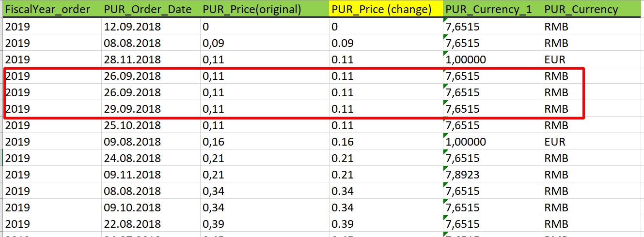Select the changed price cell 0.16
Image resolution: width=644 pixels, height=237 pixels.
343,142
